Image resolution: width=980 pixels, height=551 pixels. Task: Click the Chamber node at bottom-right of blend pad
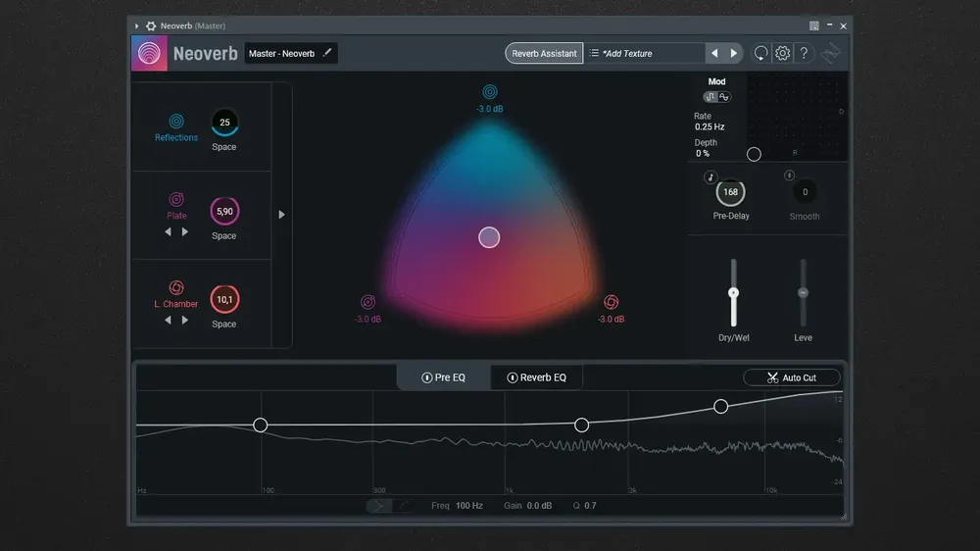(612, 302)
